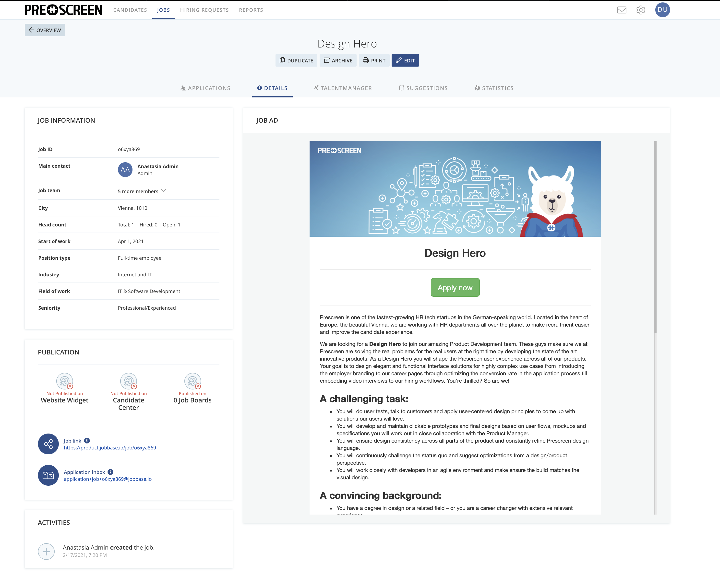The image size is (720, 588).
Task: Open the settings gear icon
Action: coord(640,10)
